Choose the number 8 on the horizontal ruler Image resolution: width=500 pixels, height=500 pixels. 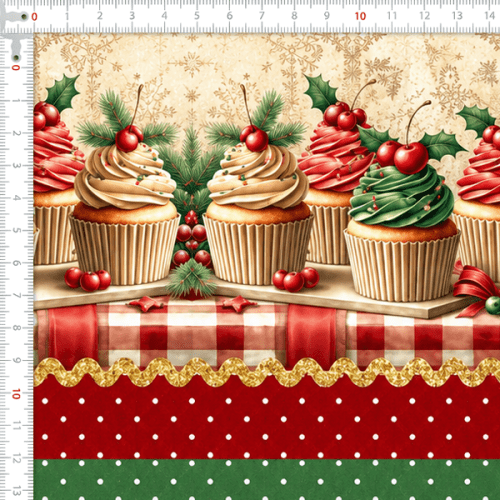pos(294,16)
